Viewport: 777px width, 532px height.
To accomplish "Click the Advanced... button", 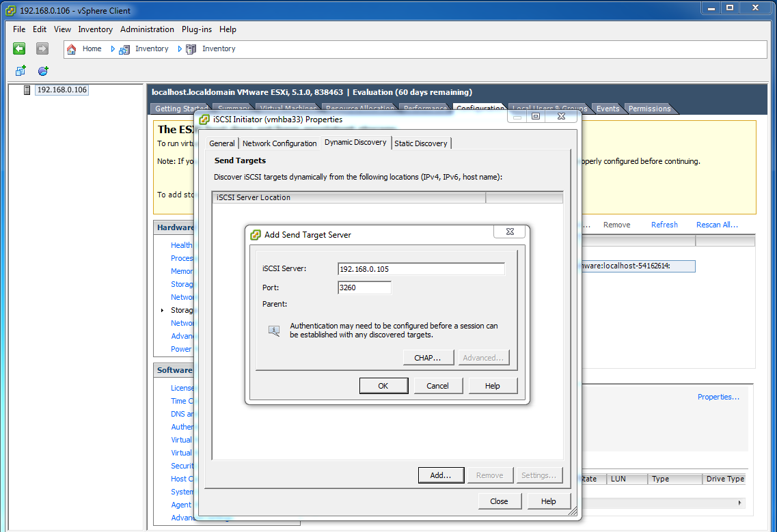I will pyautogui.click(x=483, y=358).
